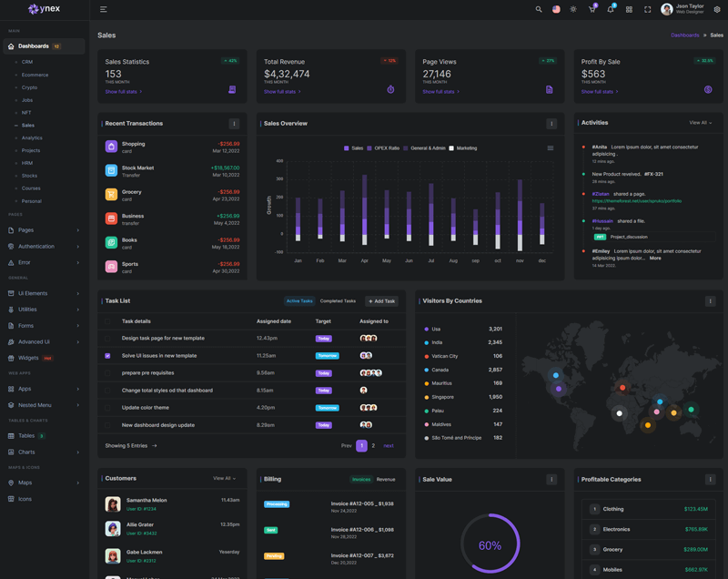Open the shopping cart icon
The height and width of the screenshot is (579, 728).
591,9
